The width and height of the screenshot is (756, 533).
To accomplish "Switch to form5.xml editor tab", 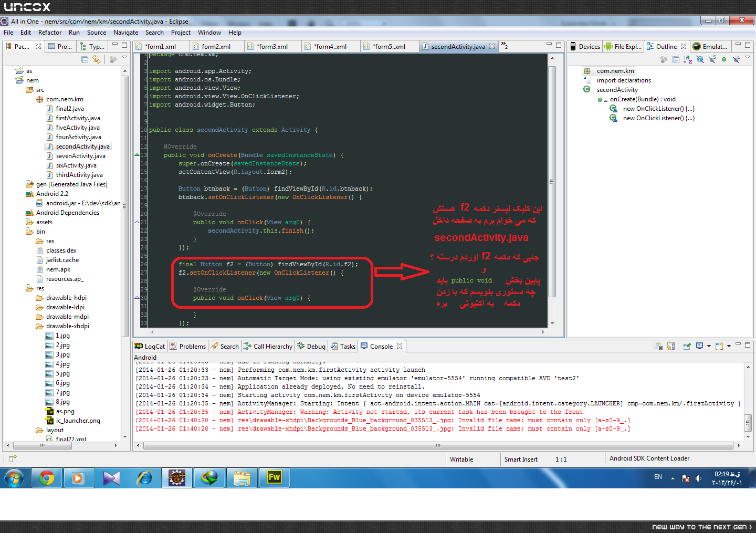I will pyautogui.click(x=389, y=46).
